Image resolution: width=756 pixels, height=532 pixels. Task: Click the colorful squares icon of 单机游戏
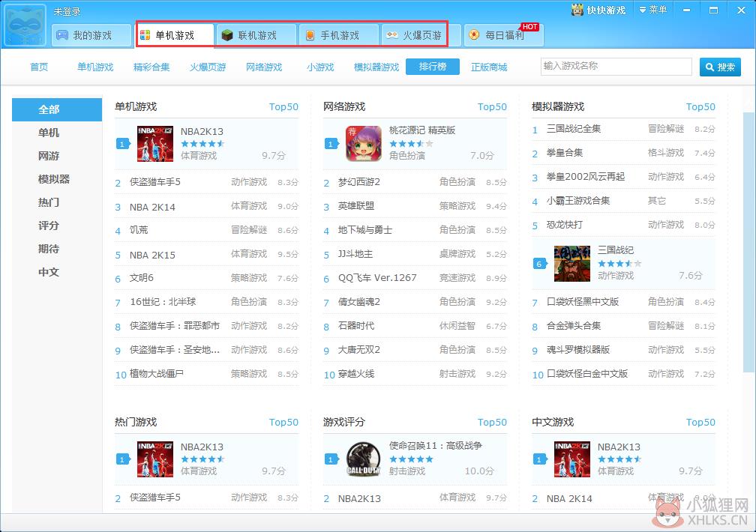[x=145, y=35]
